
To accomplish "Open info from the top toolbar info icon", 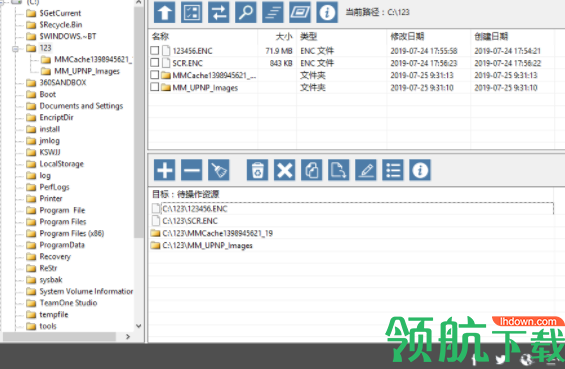I will coord(327,12).
